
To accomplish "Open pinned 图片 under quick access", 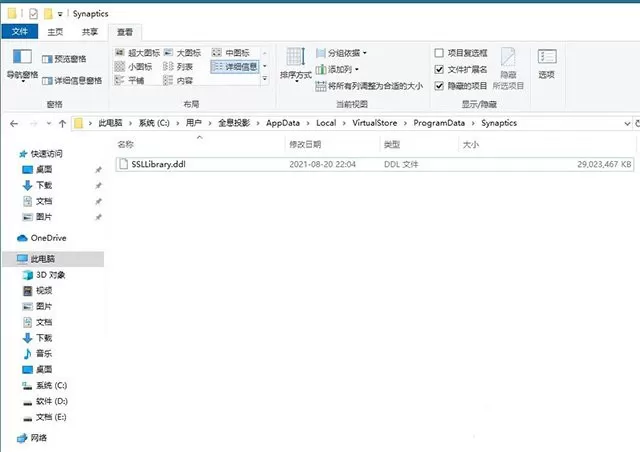I will 38,217.
